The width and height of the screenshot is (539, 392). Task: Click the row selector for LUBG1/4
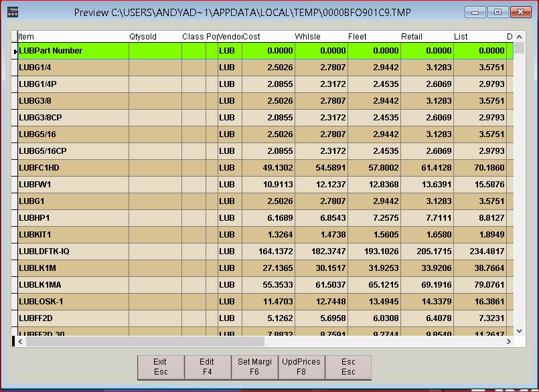(15, 68)
